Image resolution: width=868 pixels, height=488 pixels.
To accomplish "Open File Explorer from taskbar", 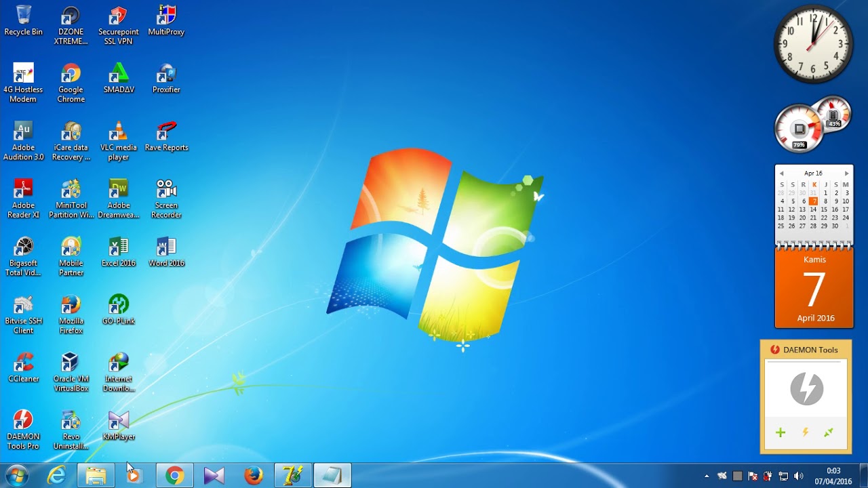I will click(96, 476).
